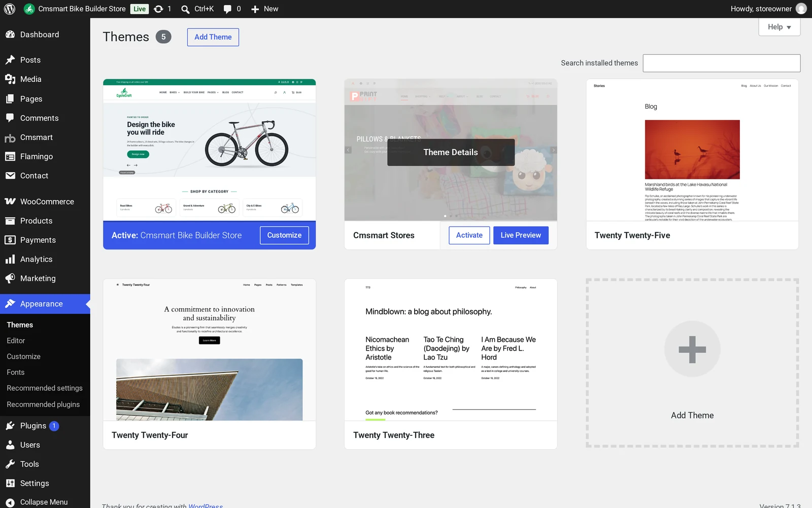Open the comments bubble in admin bar

[x=232, y=9]
